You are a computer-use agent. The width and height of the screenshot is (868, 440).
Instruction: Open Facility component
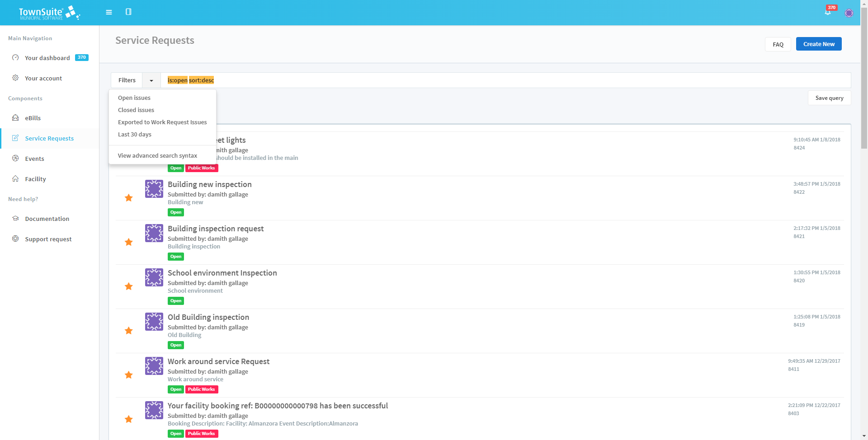35,179
